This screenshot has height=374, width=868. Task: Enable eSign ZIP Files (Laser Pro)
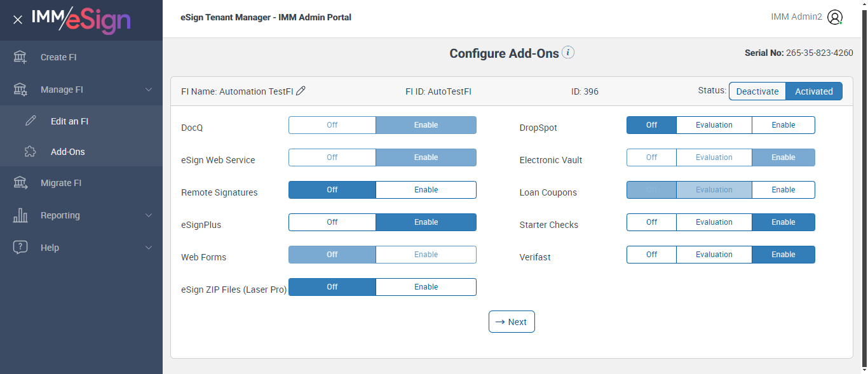point(426,287)
